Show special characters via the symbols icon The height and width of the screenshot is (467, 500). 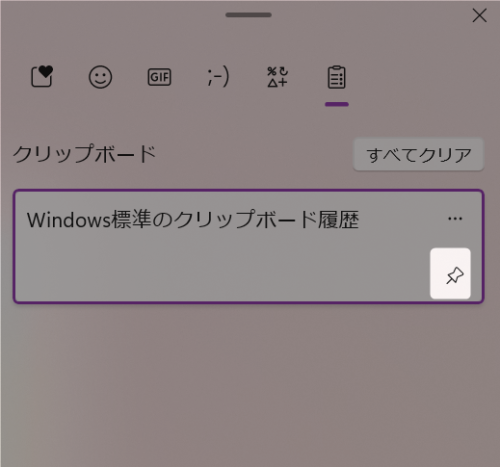277,77
